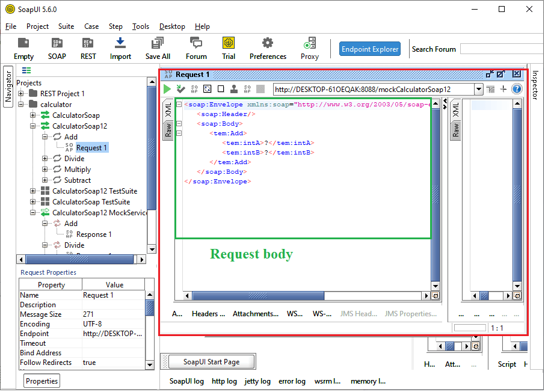This screenshot has width=545, height=392.
Task: Click the magnifier icon at the request editor corner
Action: coord(436,296)
